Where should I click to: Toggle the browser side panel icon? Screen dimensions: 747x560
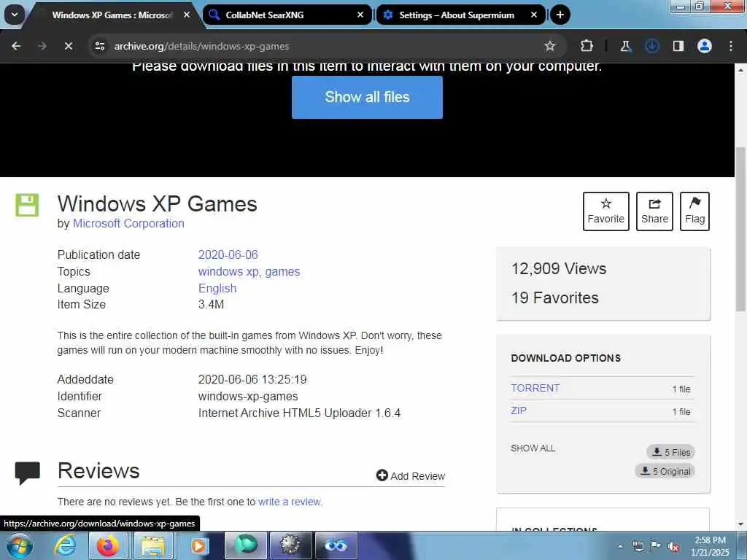coord(678,46)
